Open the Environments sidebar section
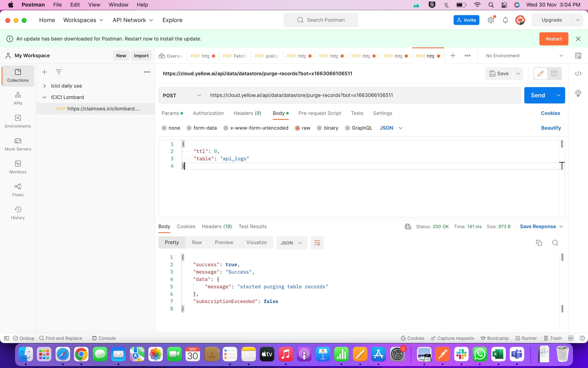The image size is (588, 368). 18,121
